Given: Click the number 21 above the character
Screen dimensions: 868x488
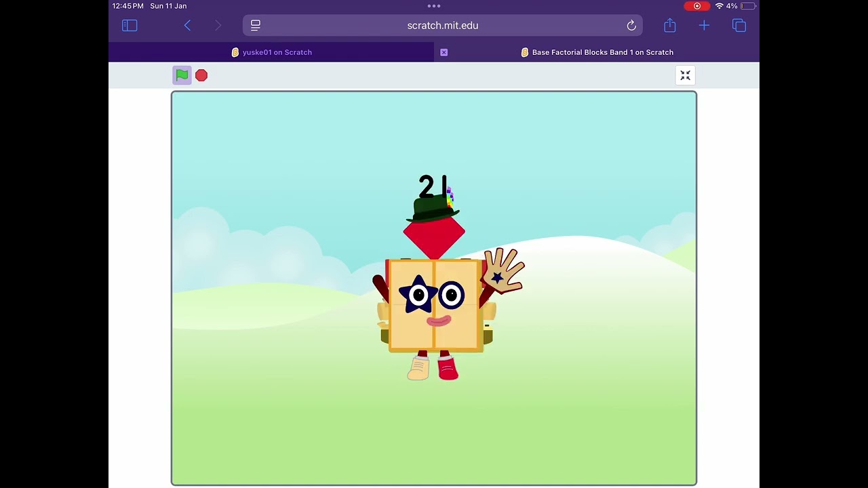Looking at the screenshot, I should click(x=433, y=186).
